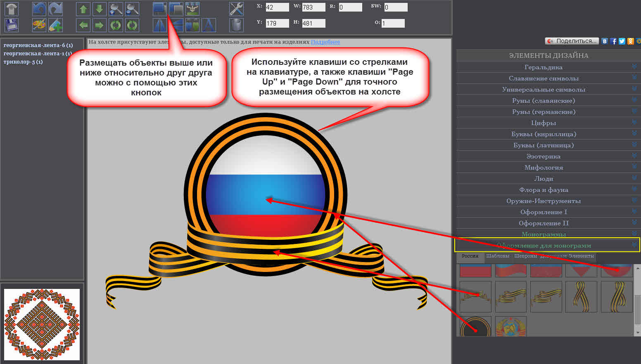Screen dimensions: 641x364
Task: Expand the Славянские символы category
Action: click(x=548, y=78)
